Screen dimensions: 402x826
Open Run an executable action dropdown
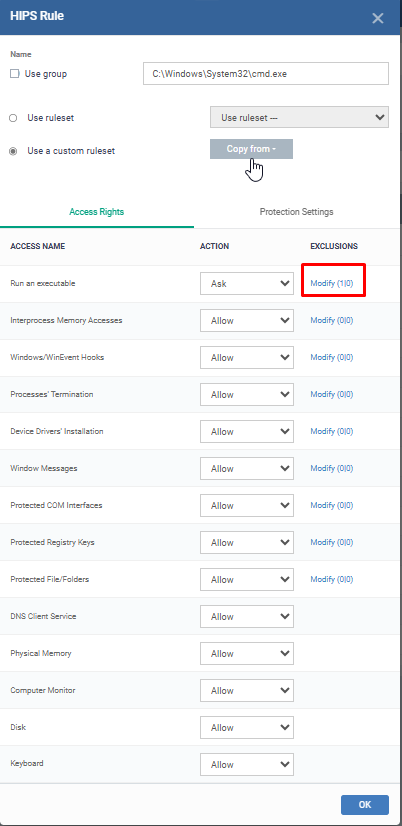247,283
